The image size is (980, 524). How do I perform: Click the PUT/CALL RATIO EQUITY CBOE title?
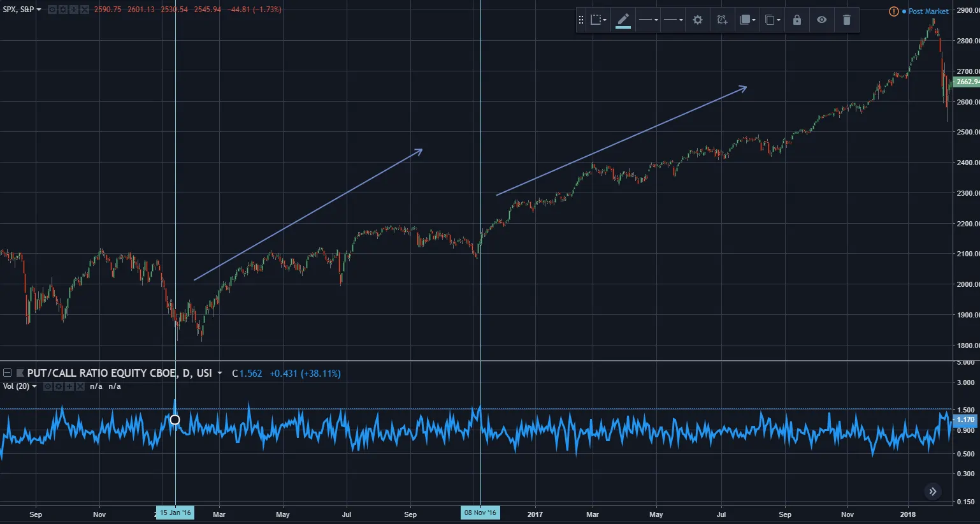(x=120, y=373)
